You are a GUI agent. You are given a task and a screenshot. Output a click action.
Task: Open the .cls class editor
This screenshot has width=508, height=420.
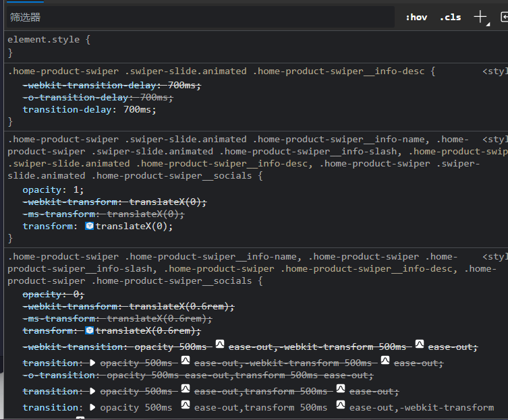[x=450, y=18]
